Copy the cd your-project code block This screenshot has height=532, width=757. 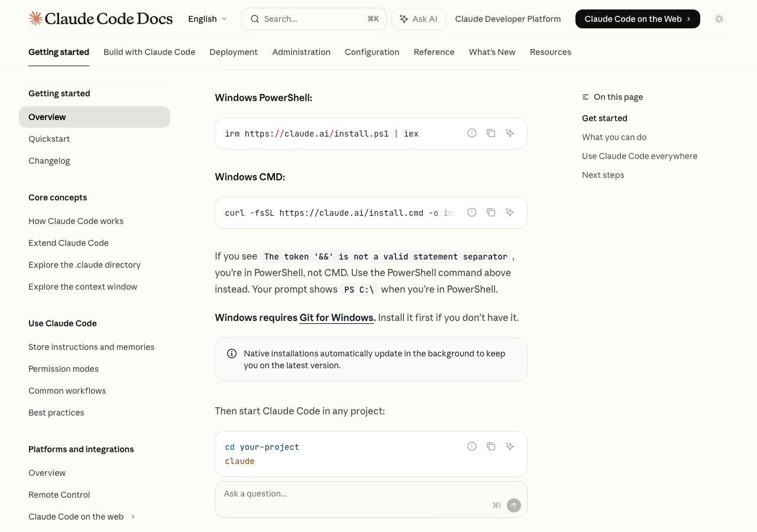coord(491,446)
